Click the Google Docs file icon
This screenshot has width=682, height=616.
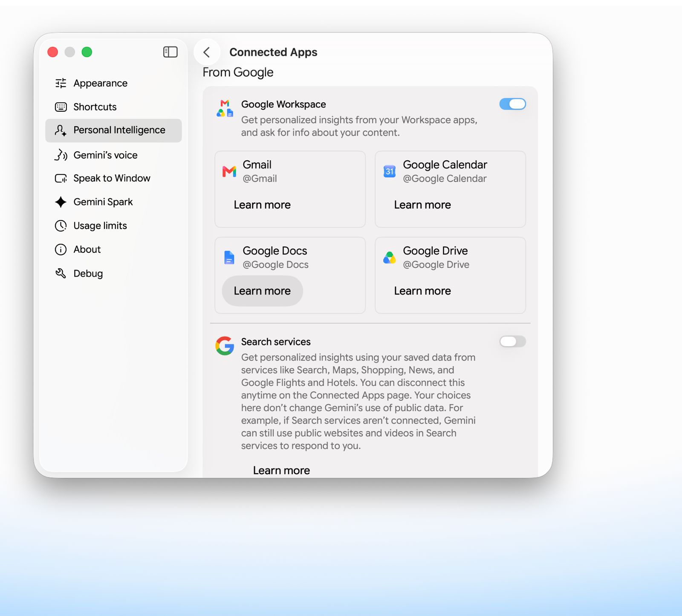point(229,257)
